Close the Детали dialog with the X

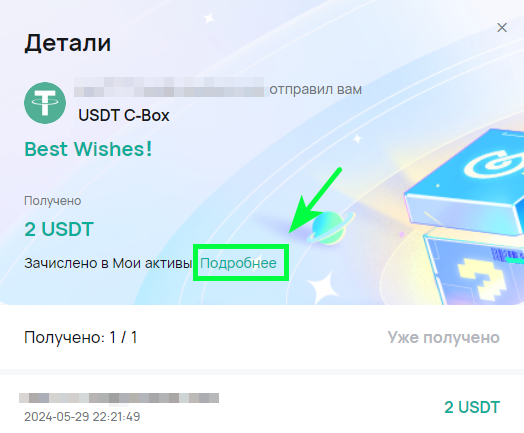(502, 27)
